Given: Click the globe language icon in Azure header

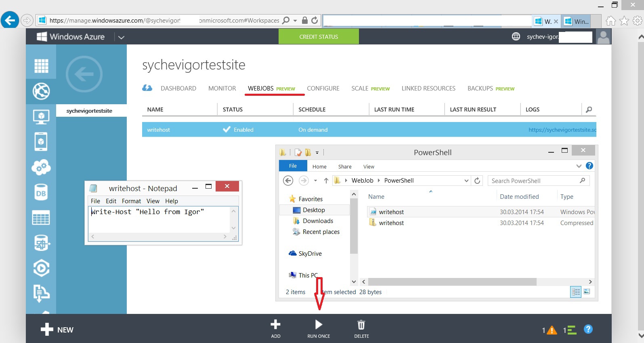Looking at the screenshot, I should [x=516, y=36].
